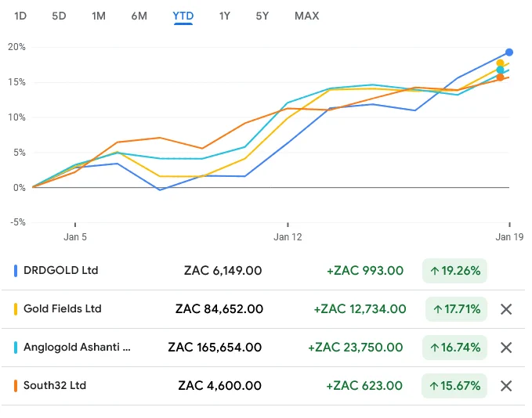
Task: Click gain +ZAC 23,750.00
Action: 356,347
